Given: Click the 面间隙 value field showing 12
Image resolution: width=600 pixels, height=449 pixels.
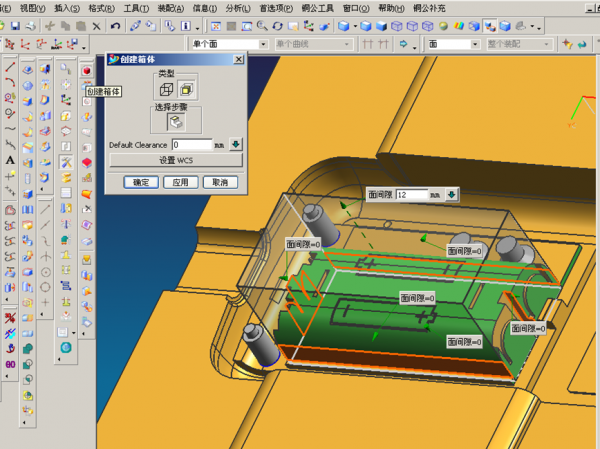Looking at the screenshot, I should click(x=412, y=195).
